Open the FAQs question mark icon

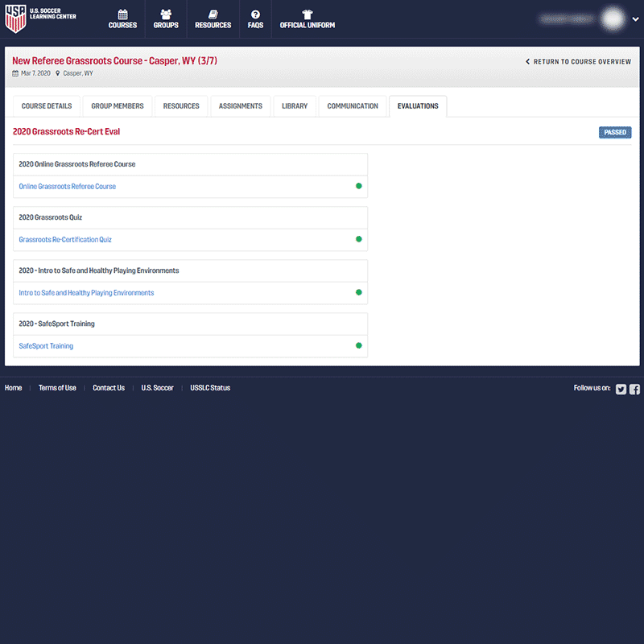pos(255,14)
